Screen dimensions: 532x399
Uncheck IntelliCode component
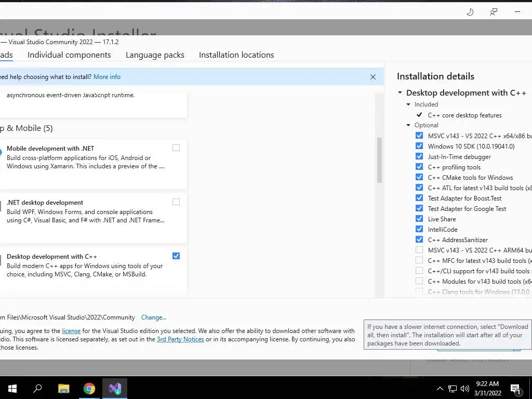[x=419, y=229]
